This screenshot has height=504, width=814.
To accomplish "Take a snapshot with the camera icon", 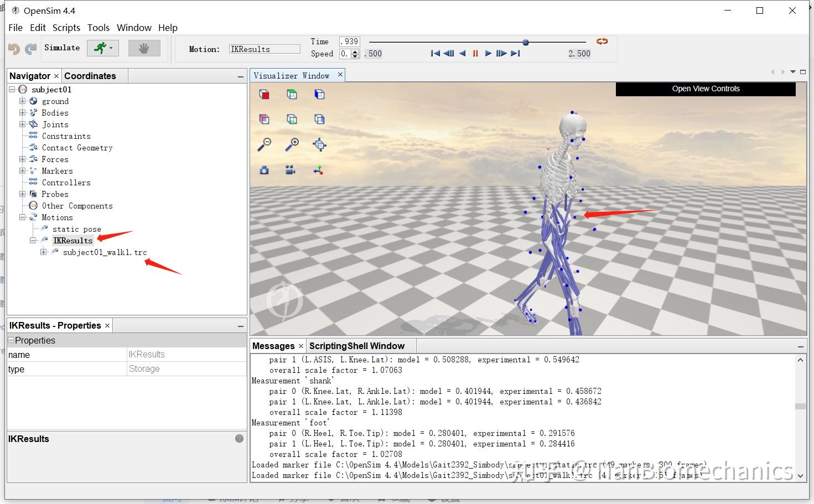I will (x=264, y=170).
